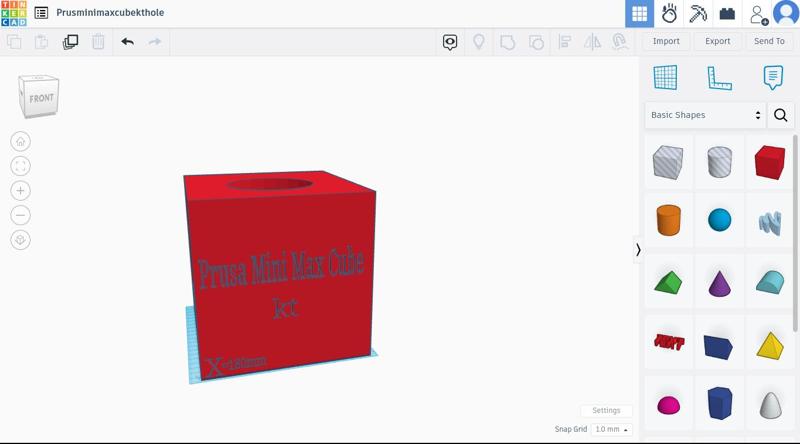Click the Send To button
This screenshot has width=800, height=444.
click(769, 41)
